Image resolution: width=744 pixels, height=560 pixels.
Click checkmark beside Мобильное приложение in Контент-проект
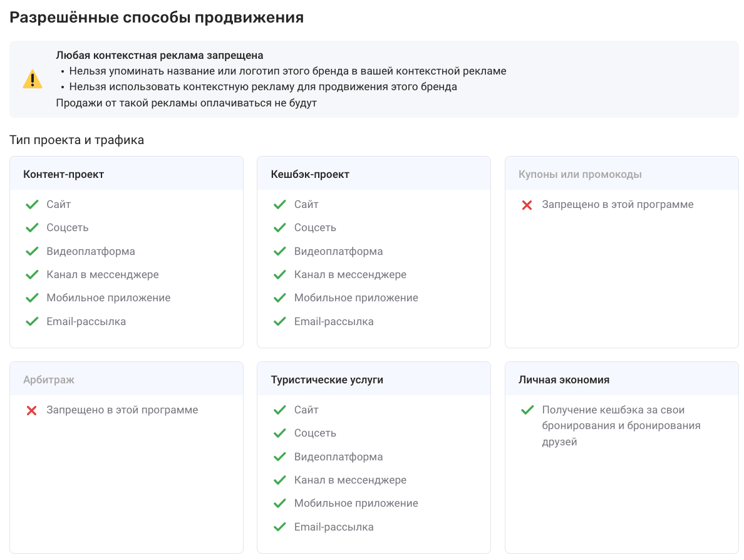32,298
